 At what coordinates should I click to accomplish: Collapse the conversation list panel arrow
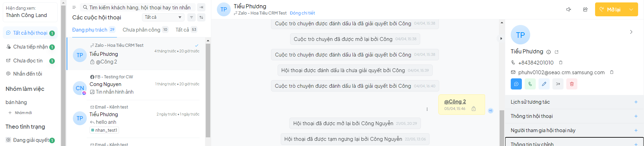[201, 7]
